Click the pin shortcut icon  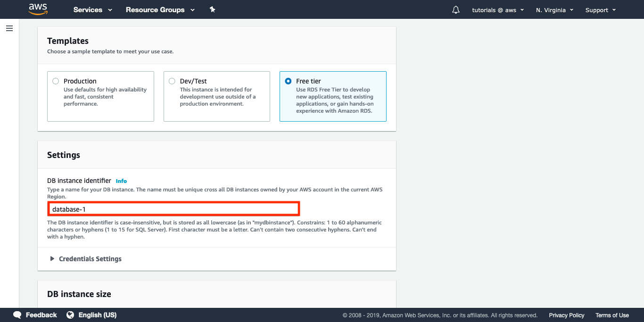[213, 9]
